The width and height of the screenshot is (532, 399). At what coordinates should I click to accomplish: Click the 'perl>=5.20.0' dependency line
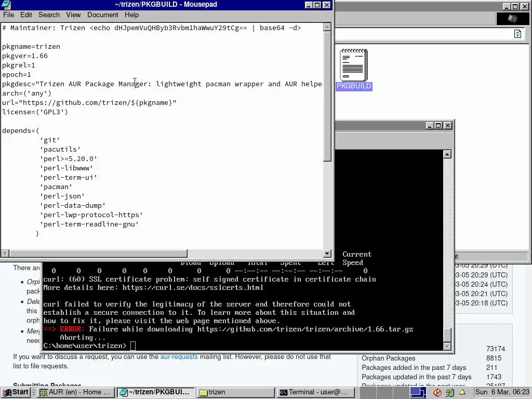tap(69, 158)
